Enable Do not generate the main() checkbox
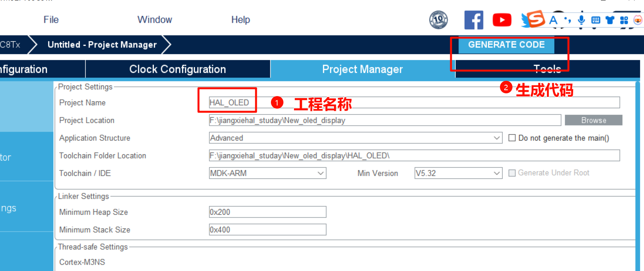Image resolution: width=644 pixels, height=271 pixels. (512, 138)
